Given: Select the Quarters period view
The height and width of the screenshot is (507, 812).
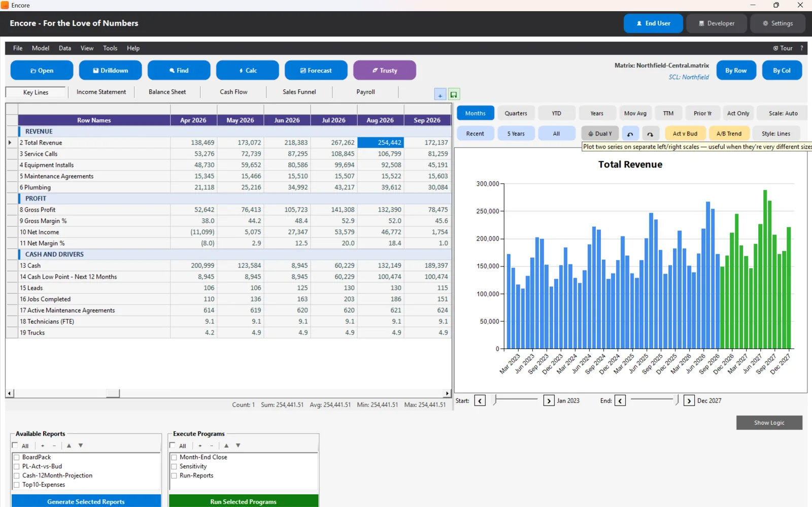Looking at the screenshot, I should 516,113.
